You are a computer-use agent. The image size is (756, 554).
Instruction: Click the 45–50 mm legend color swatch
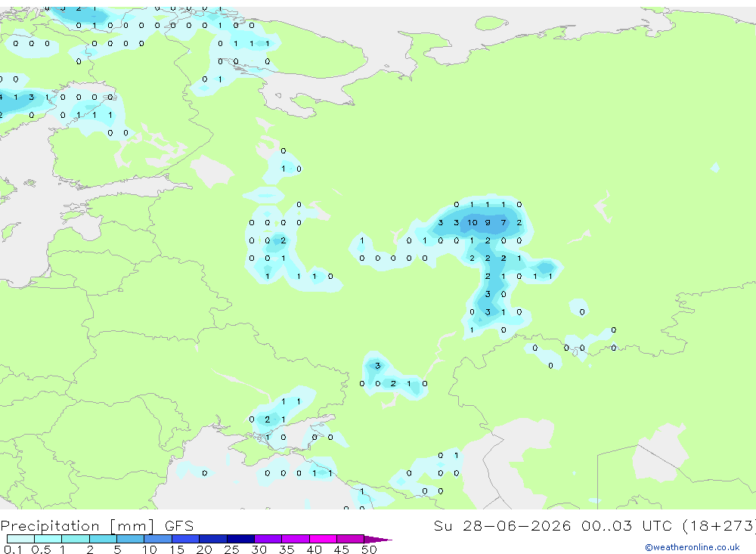(x=350, y=539)
